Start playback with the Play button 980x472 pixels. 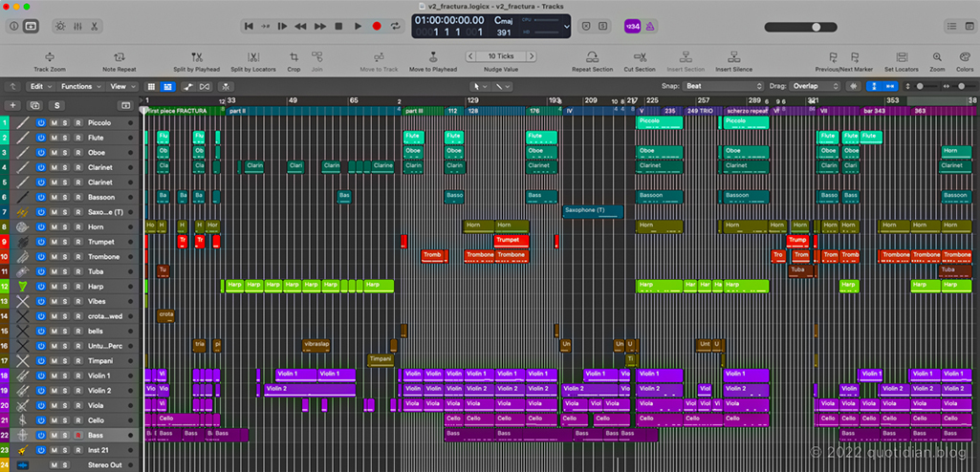(x=359, y=26)
